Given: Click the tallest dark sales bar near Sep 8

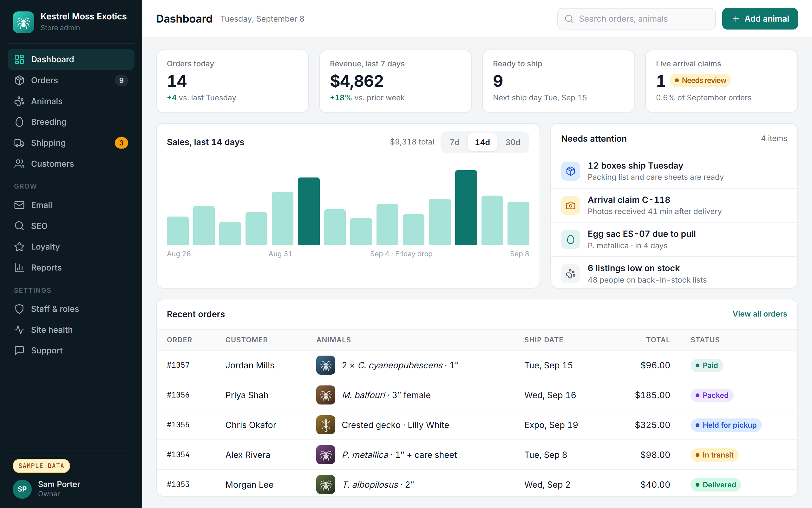Looking at the screenshot, I should tap(466, 208).
